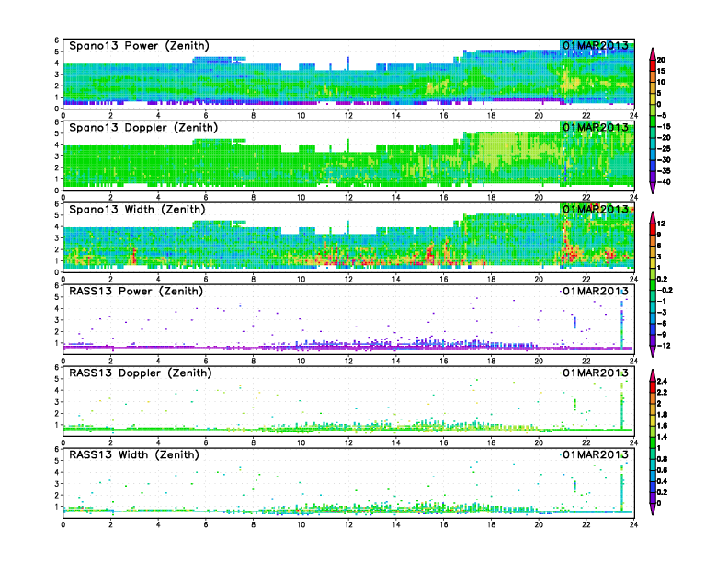728x563 pixels.
Task: Click the top arrow of the lowest colorbar
Action: (651, 371)
